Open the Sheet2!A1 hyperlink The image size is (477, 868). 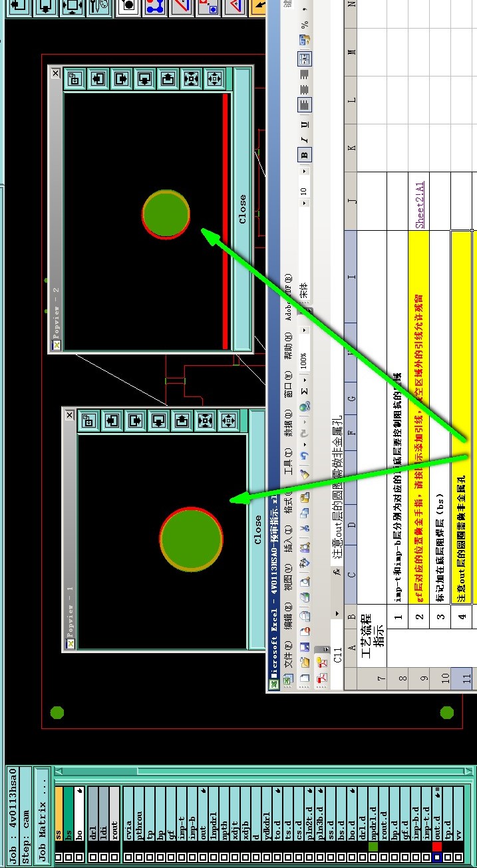coord(420,206)
